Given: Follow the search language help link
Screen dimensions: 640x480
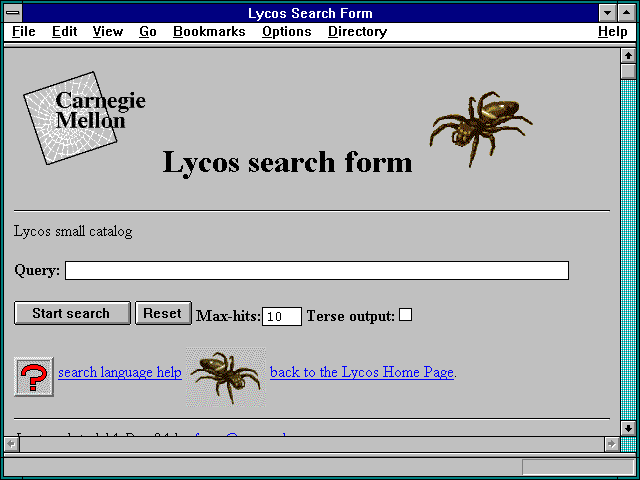Looking at the screenshot, I should [120, 372].
